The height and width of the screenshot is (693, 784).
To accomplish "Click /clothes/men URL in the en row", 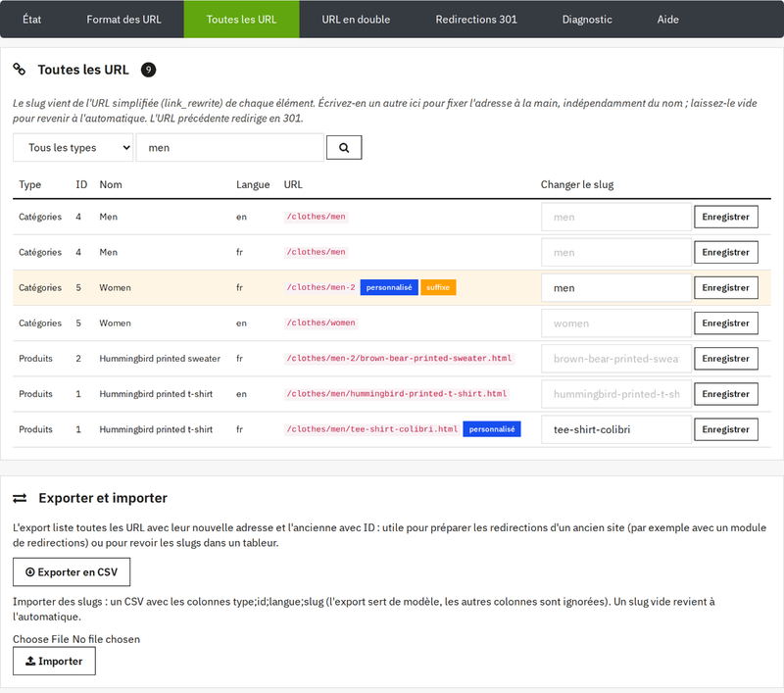I will coord(316,217).
